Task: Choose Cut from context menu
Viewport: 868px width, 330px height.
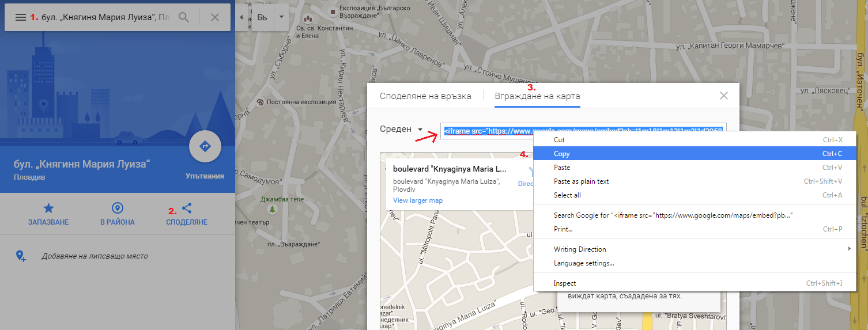Action: pyautogui.click(x=695, y=140)
